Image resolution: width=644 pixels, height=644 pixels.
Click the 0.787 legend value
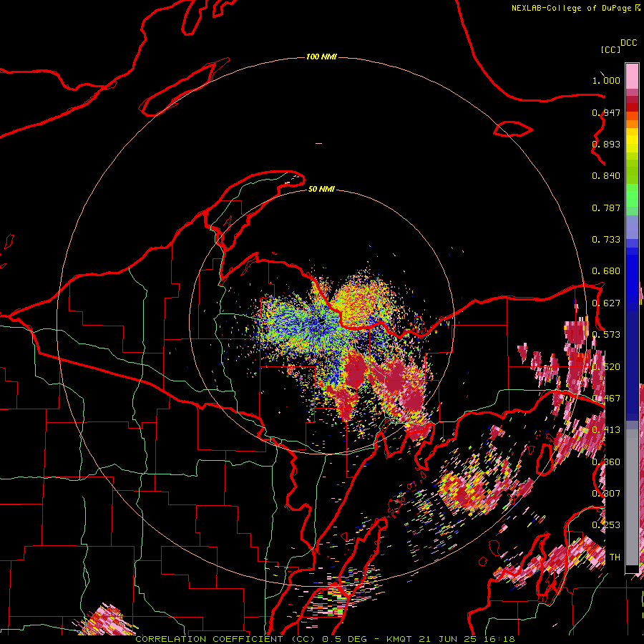click(606, 208)
